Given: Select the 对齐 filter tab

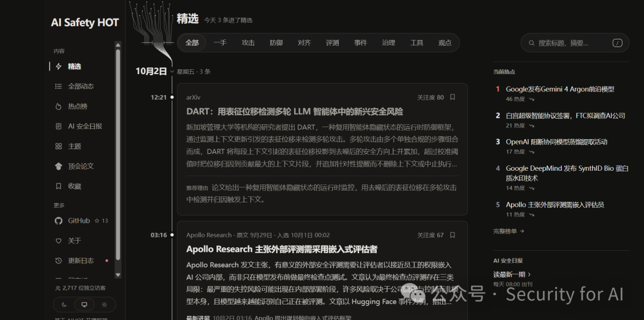Looking at the screenshot, I should point(304,43).
